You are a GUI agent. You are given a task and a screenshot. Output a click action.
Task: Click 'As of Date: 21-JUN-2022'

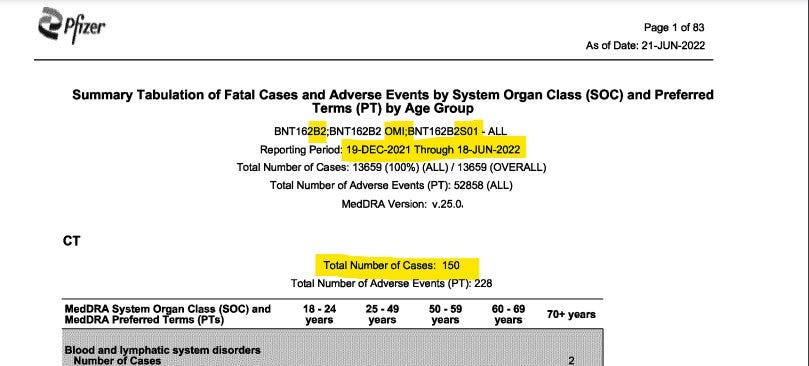(645, 45)
